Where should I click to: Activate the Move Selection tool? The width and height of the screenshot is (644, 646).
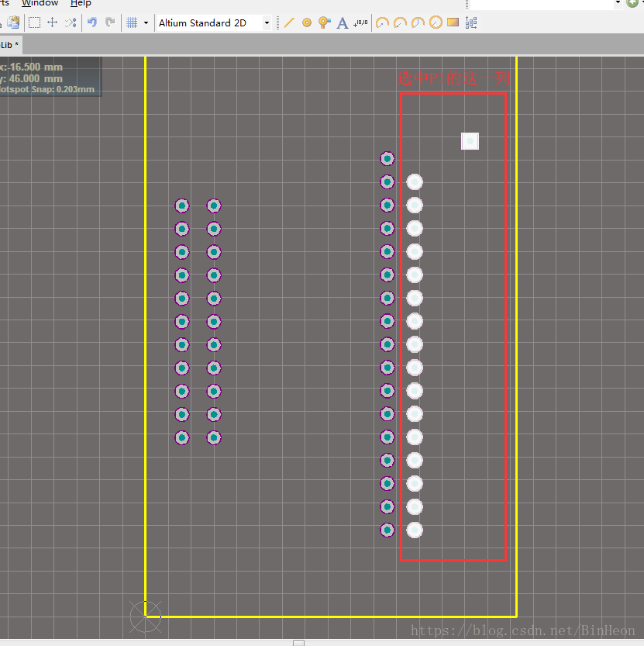(53, 22)
